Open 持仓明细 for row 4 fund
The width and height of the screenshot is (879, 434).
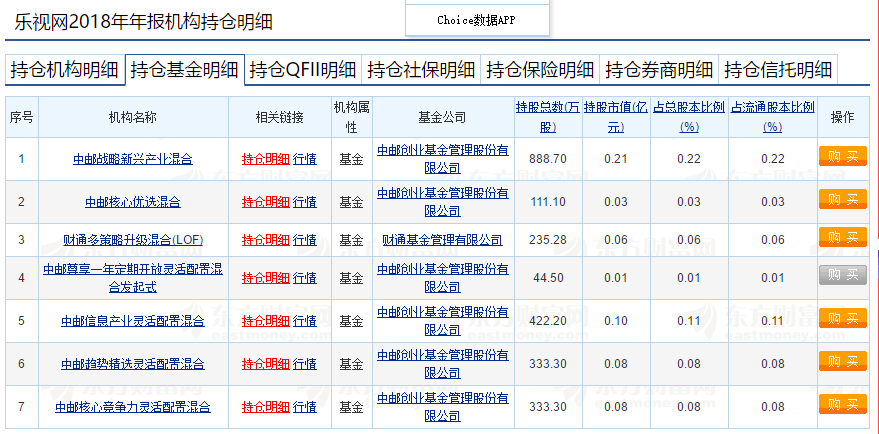[x=266, y=278]
